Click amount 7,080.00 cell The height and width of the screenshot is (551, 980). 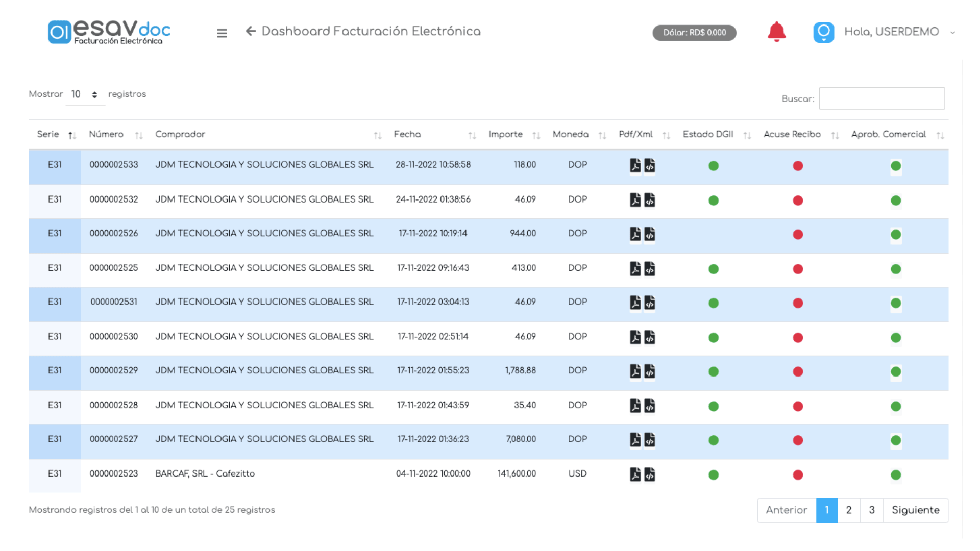pyautogui.click(x=521, y=439)
